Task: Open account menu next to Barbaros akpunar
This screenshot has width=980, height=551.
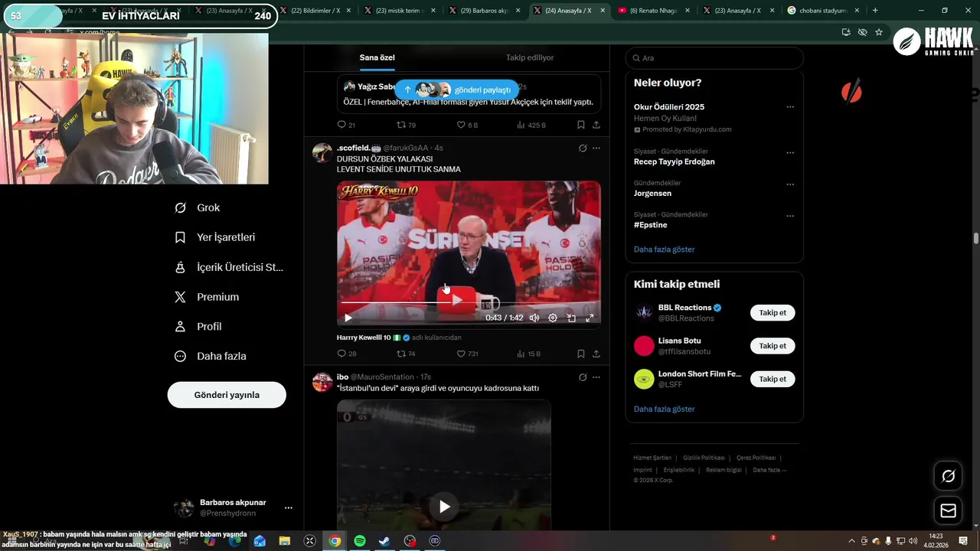Action: coord(288,507)
